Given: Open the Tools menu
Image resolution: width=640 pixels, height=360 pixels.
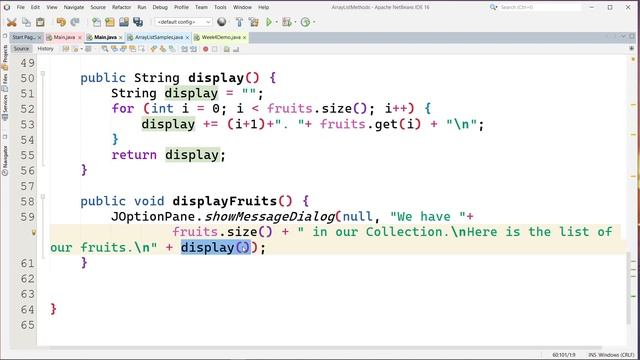Looking at the screenshot, I should point(220,7).
